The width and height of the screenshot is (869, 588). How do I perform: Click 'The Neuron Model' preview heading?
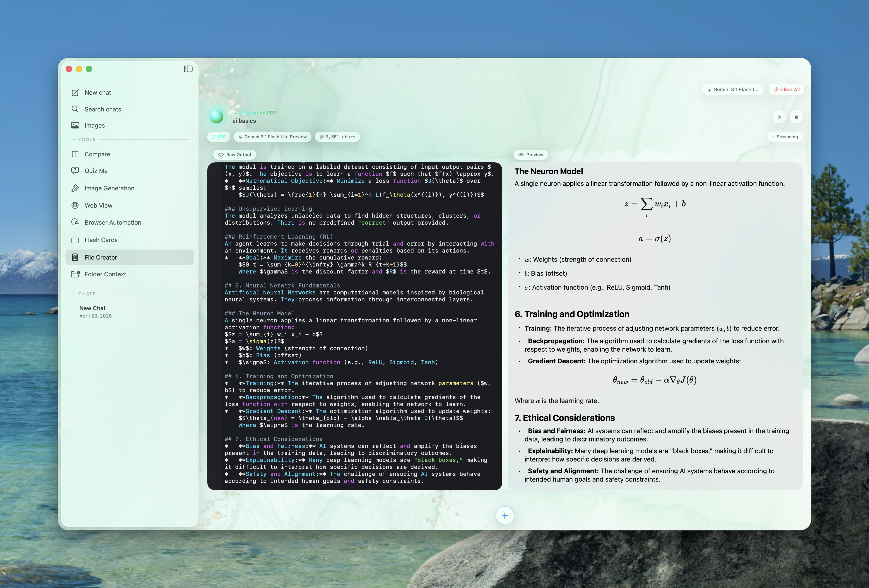(549, 171)
